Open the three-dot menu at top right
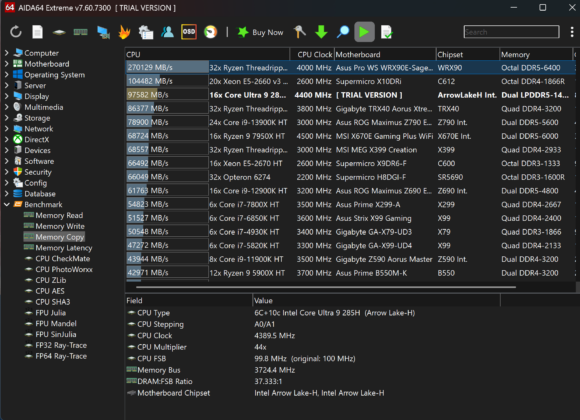This screenshot has height=420, width=580. [572, 32]
